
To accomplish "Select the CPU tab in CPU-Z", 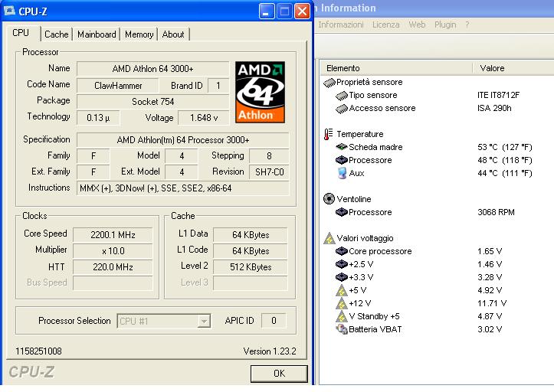I will (x=21, y=33).
